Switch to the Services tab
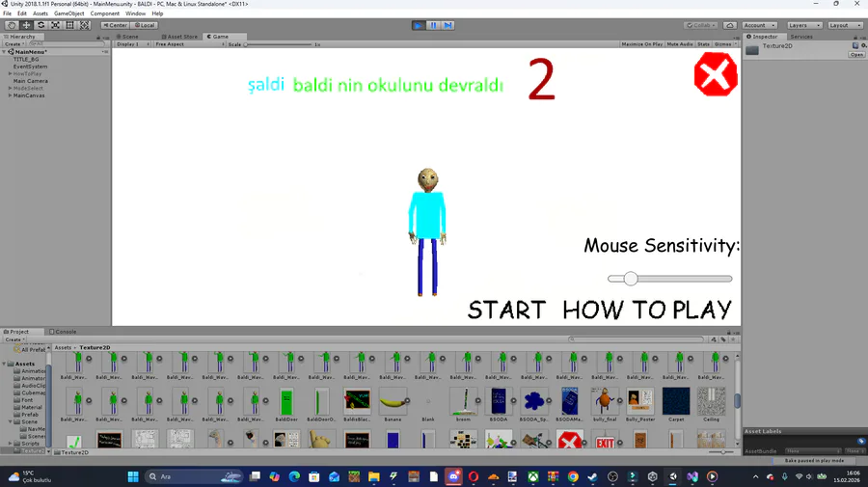The height and width of the screenshot is (487, 868). 801,37
